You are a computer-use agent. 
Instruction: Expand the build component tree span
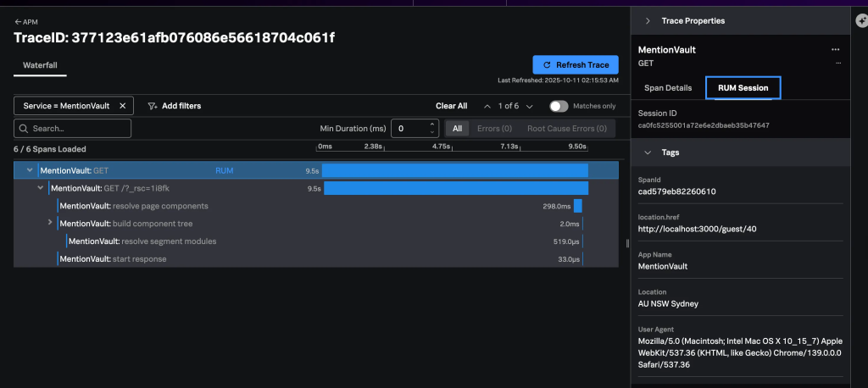50,223
